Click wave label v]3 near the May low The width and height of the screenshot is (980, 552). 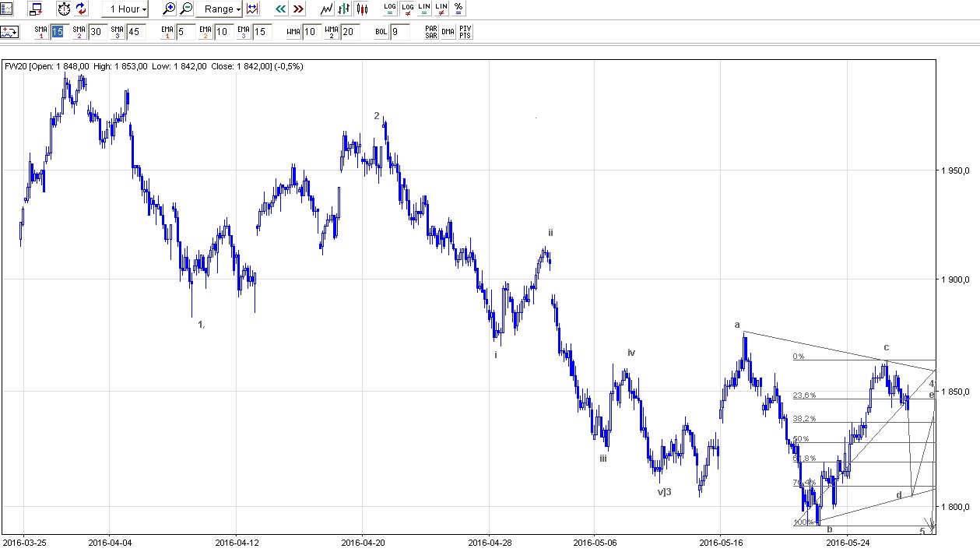coord(664,491)
